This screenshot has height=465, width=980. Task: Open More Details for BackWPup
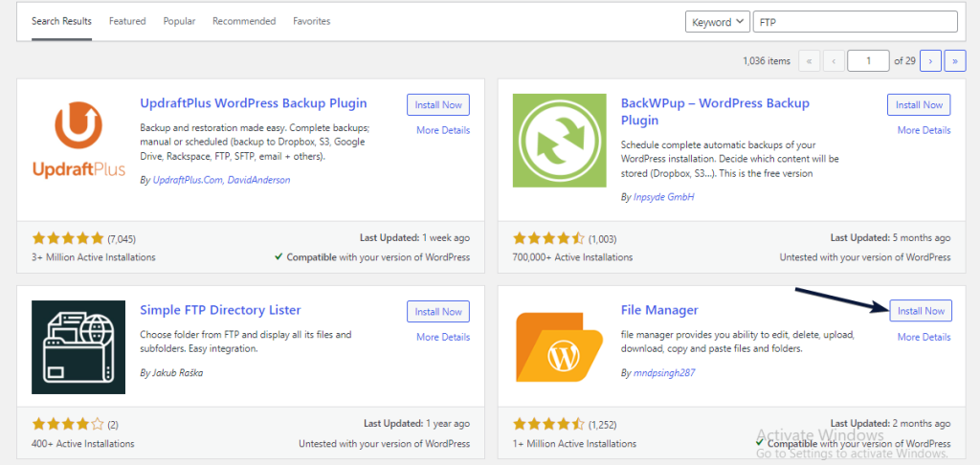point(924,130)
